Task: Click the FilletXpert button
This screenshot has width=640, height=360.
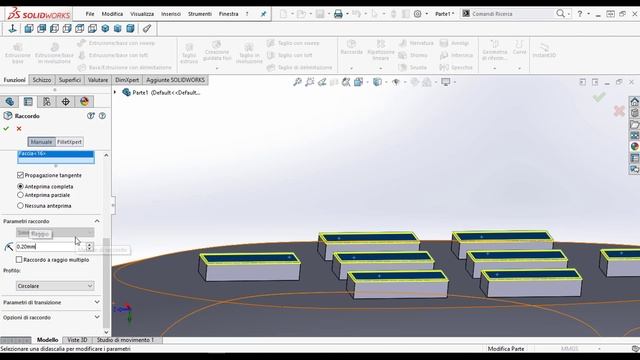Action: (x=69, y=142)
